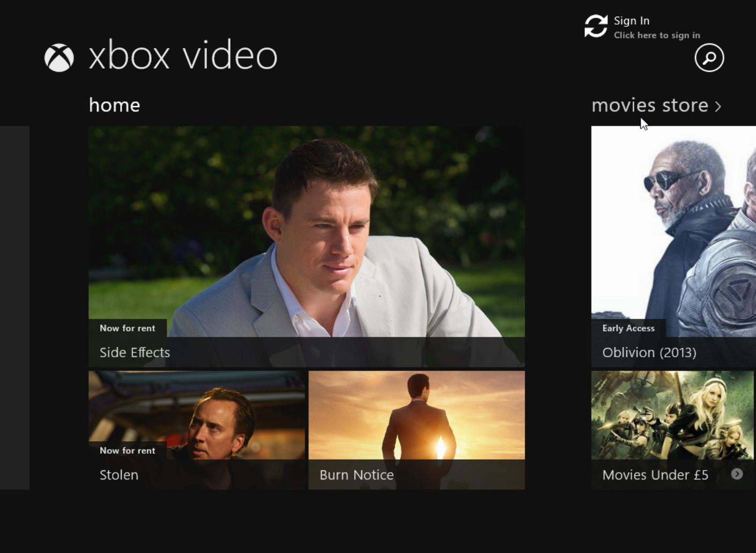Click the Xbox logo icon

pyautogui.click(x=59, y=57)
